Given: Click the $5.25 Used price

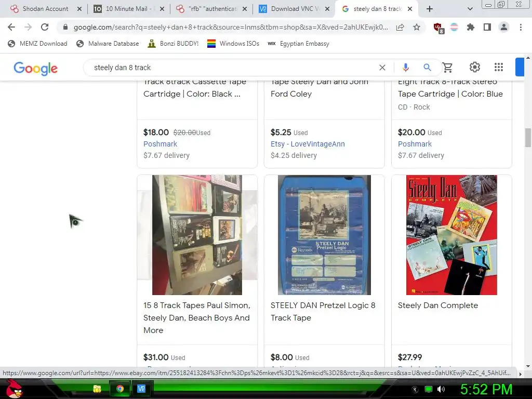Looking at the screenshot, I should [289, 132].
